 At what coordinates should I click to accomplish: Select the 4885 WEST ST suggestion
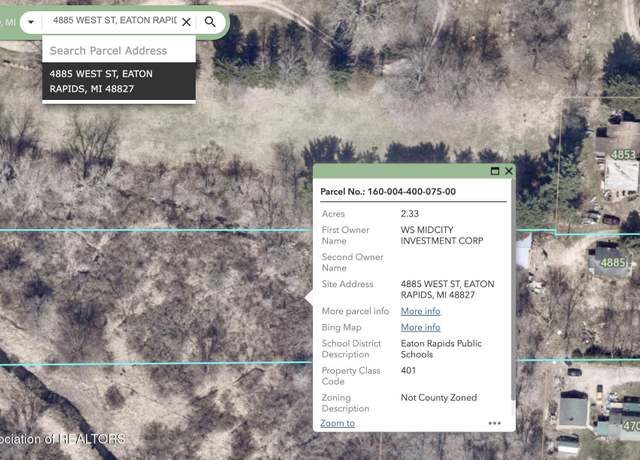click(119, 81)
